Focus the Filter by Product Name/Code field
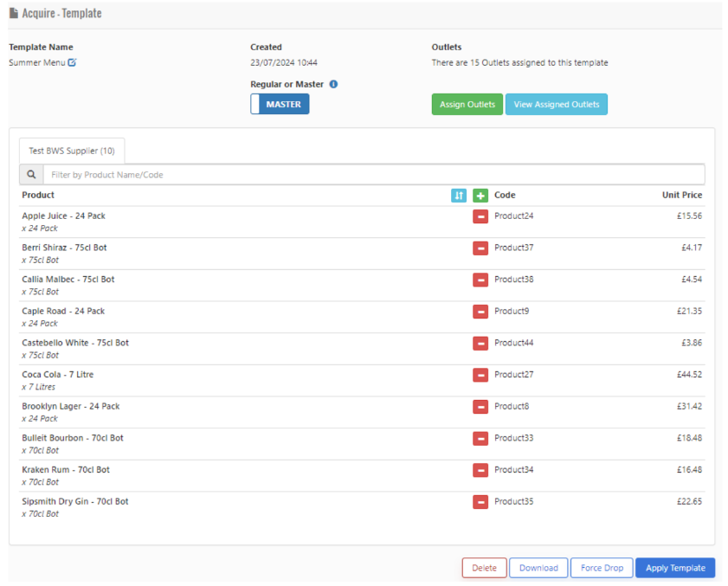The image size is (728, 586). click(372, 175)
